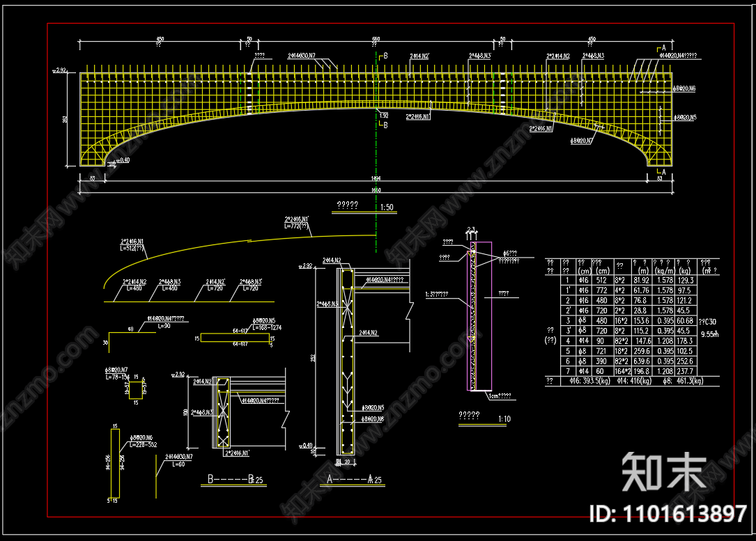Click the 'L=90' bar annotation

[164, 326]
